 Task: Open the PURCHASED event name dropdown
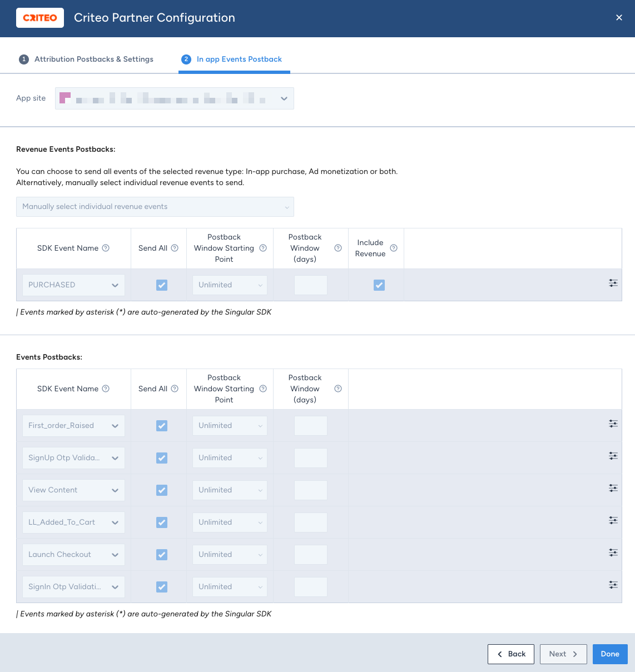coord(73,285)
